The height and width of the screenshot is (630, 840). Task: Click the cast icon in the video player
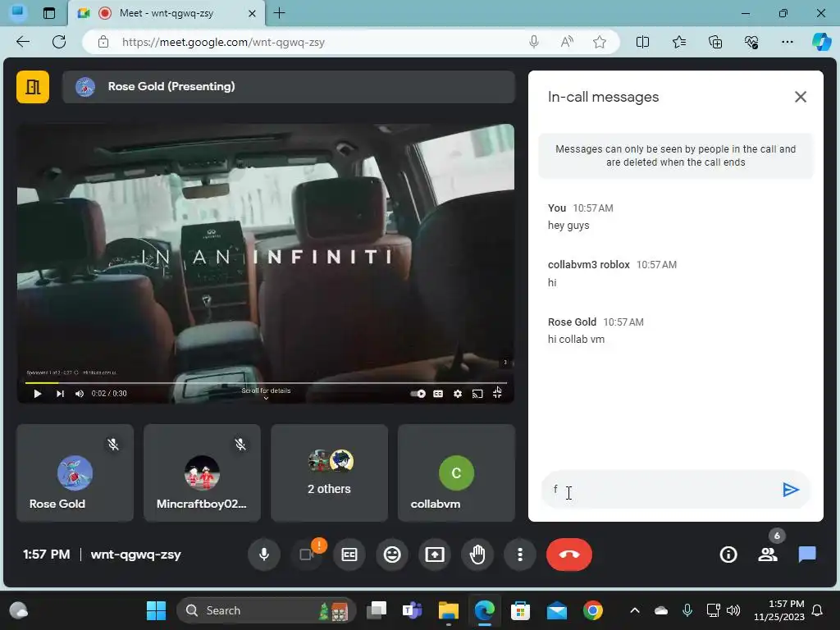tap(477, 394)
